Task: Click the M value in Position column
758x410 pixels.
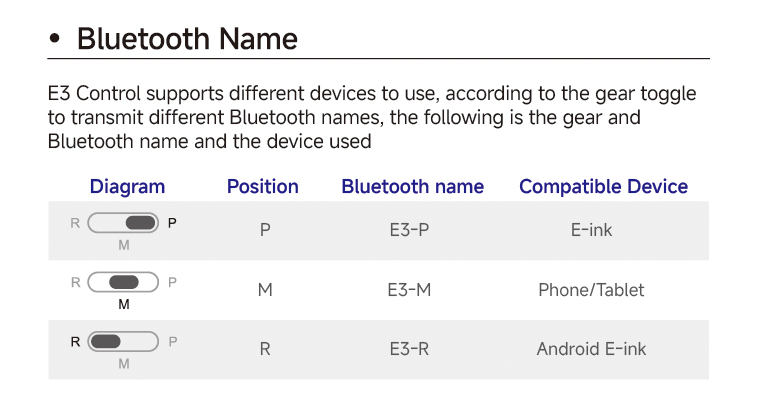Action: coord(265,290)
